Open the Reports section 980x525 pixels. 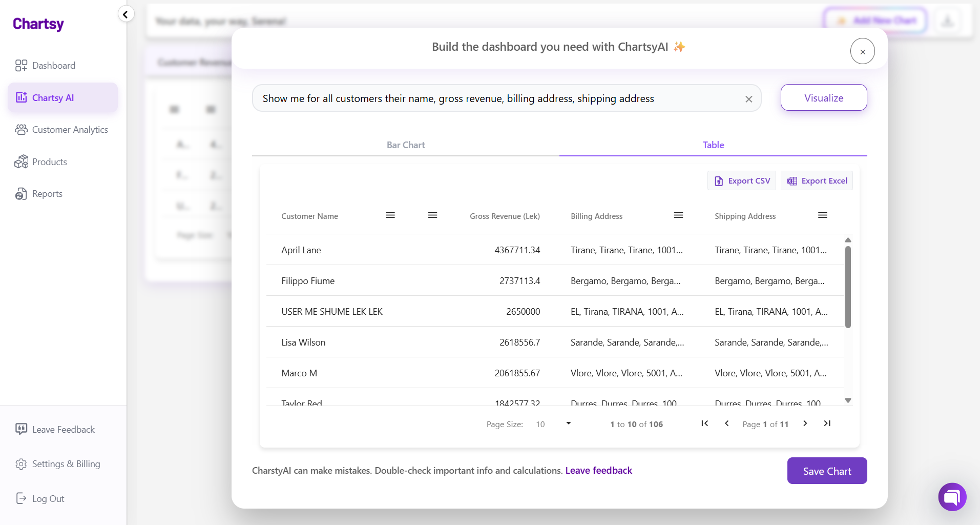[47, 193]
